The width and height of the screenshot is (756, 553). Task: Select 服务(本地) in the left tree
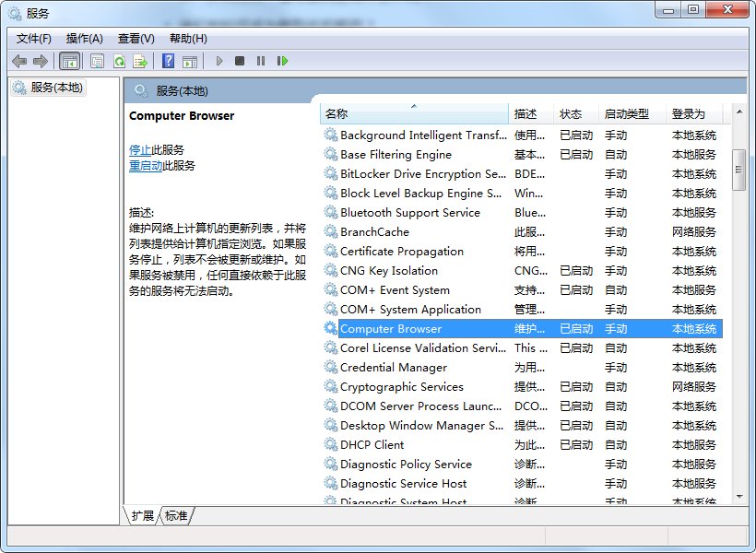coord(56,88)
